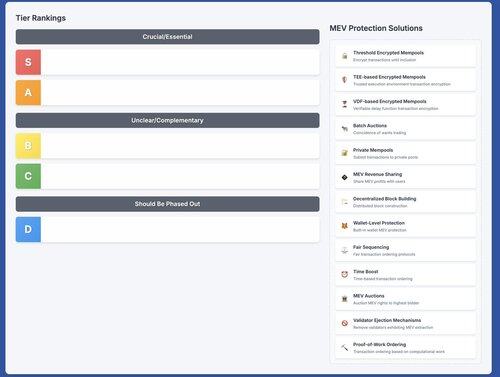This screenshot has height=377, width=500.
Task: Click the alarm clock icon beside Time Boost
Action: point(344,275)
